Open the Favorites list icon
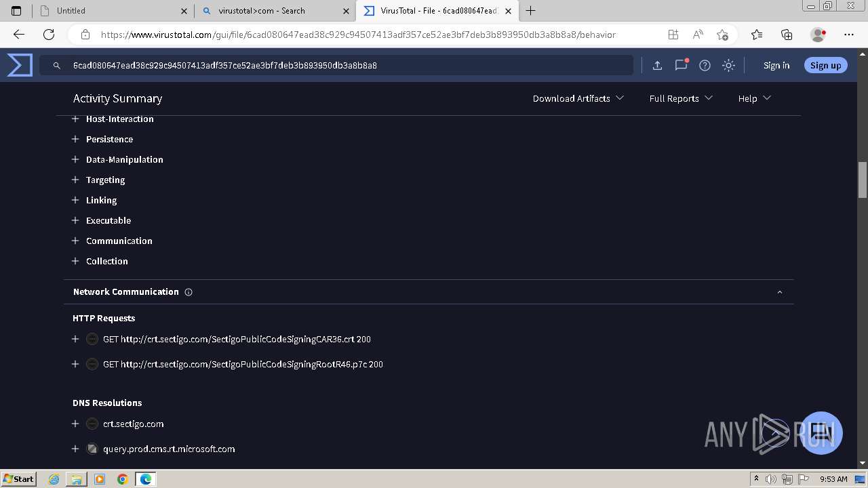Image resolution: width=868 pixels, height=488 pixels. click(757, 35)
